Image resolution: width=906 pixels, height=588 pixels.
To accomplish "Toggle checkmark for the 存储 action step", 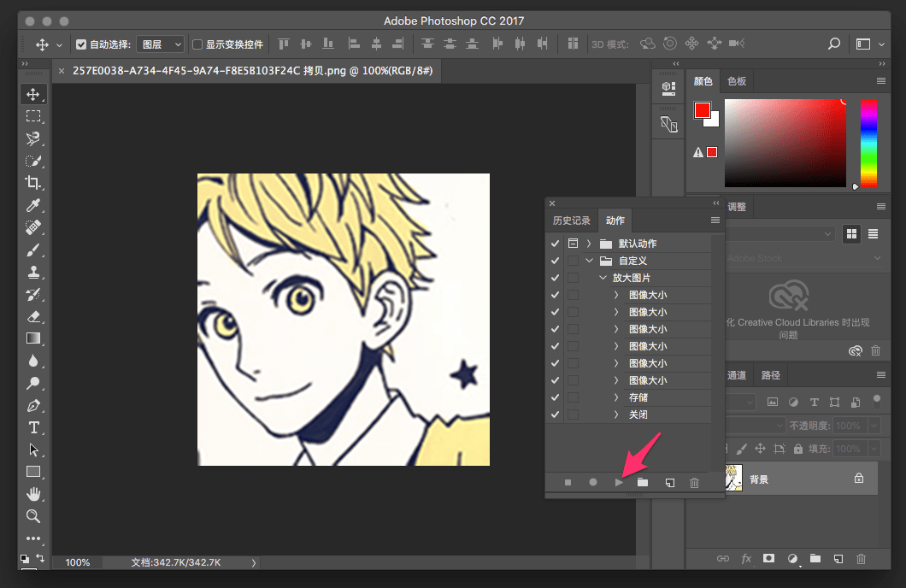I will point(556,397).
